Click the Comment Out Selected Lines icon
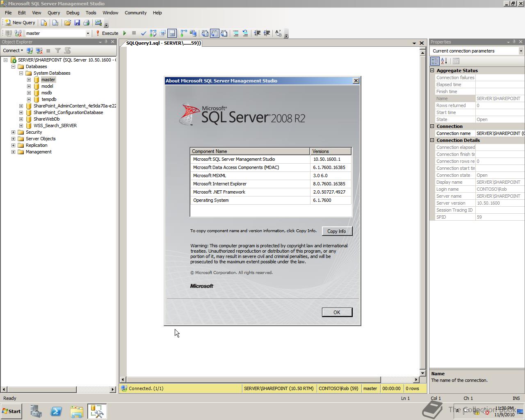 236,33
